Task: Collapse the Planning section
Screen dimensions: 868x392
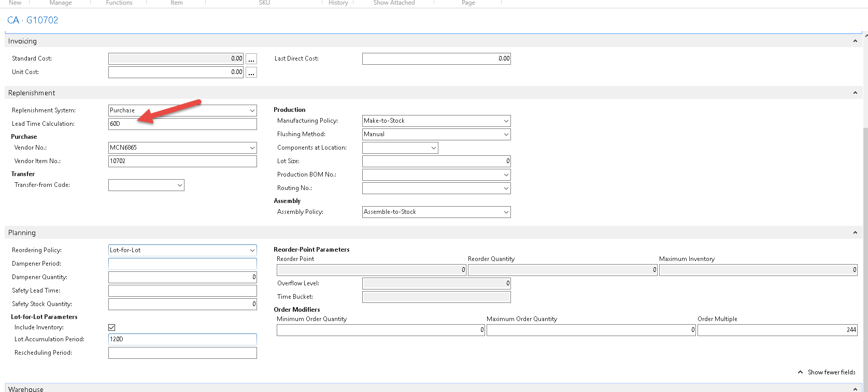Action: [855, 233]
